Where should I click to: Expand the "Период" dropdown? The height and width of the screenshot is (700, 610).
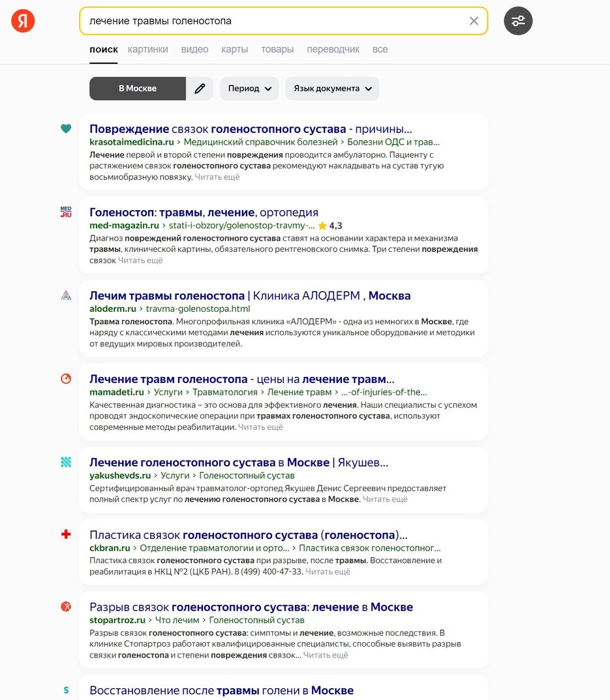[249, 88]
